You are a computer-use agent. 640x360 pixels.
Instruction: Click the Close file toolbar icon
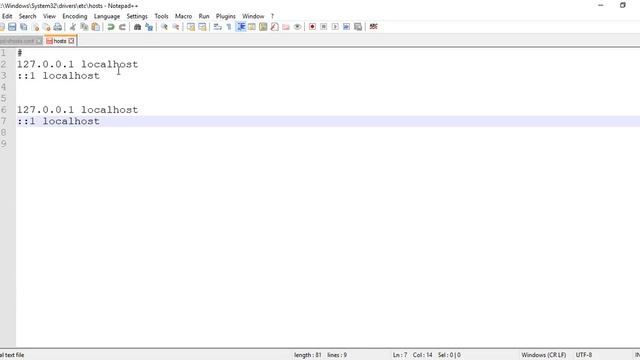click(x=36, y=27)
